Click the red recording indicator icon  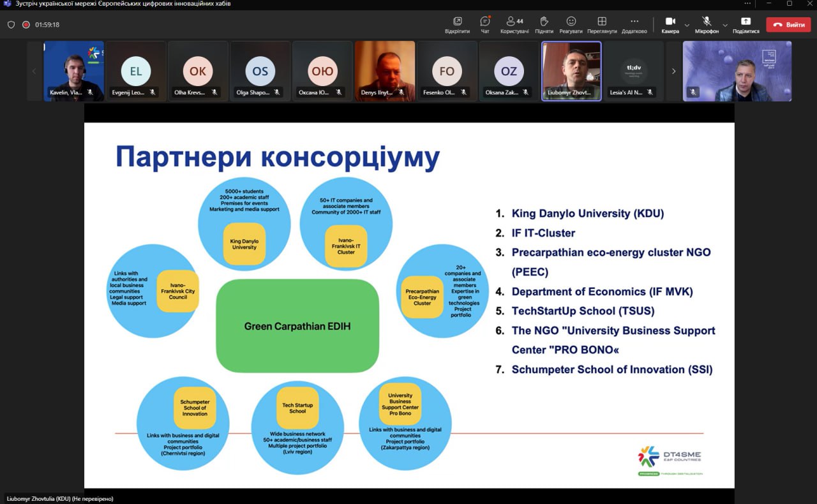point(26,25)
